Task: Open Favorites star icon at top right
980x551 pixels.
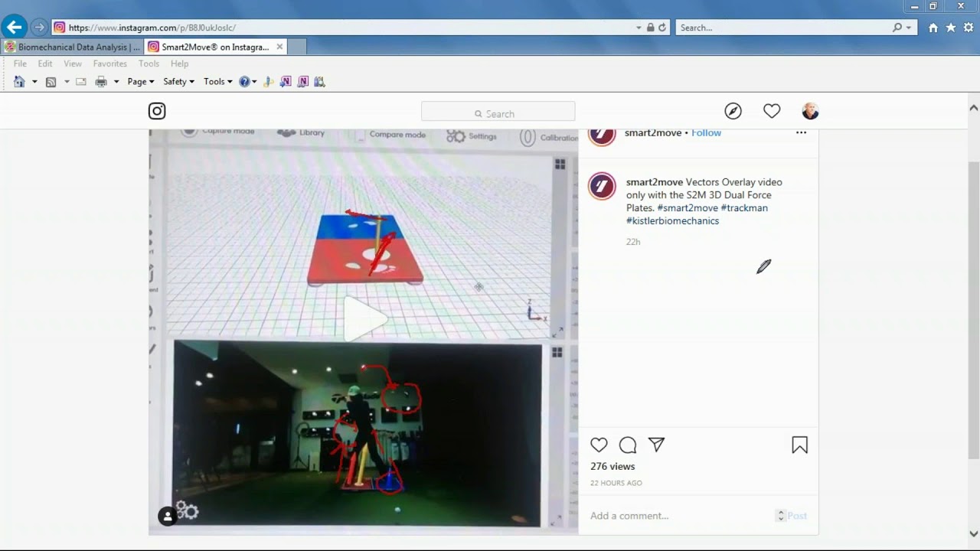Action: tap(950, 28)
